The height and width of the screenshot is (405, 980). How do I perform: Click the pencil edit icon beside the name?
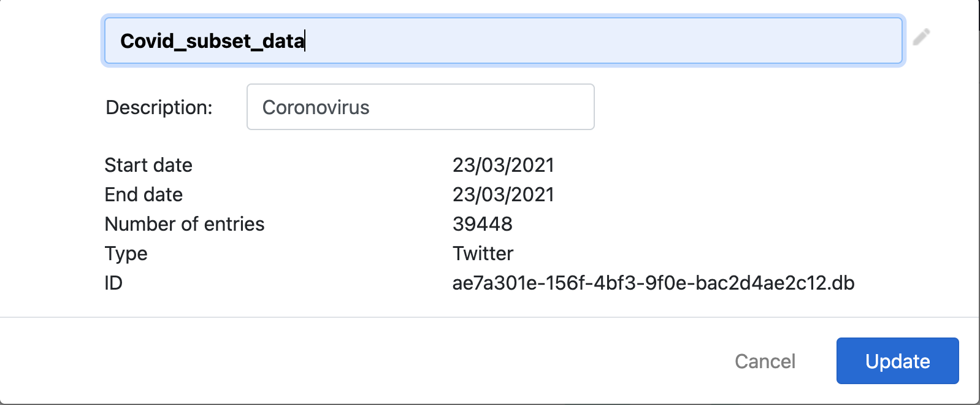point(921,37)
